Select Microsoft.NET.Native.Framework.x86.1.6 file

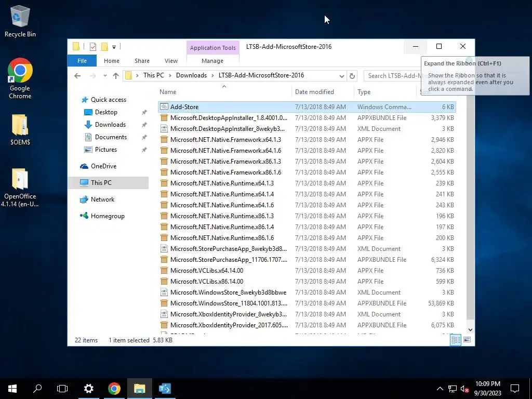307,172
